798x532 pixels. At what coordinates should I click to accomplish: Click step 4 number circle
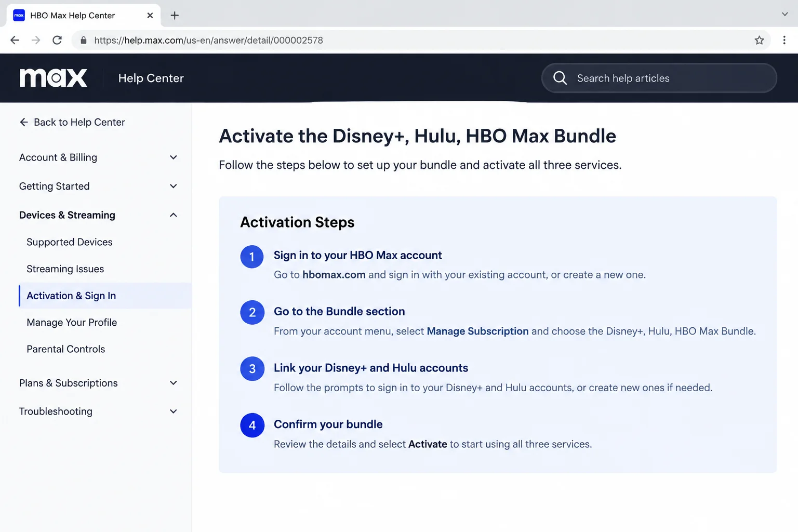pos(252,425)
